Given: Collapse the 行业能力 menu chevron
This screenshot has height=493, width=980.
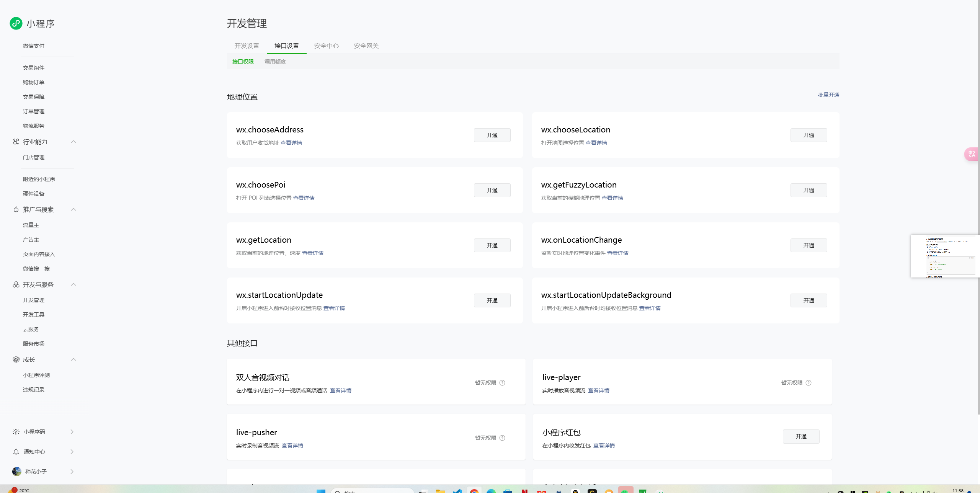Looking at the screenshot, I should point(73,142).
